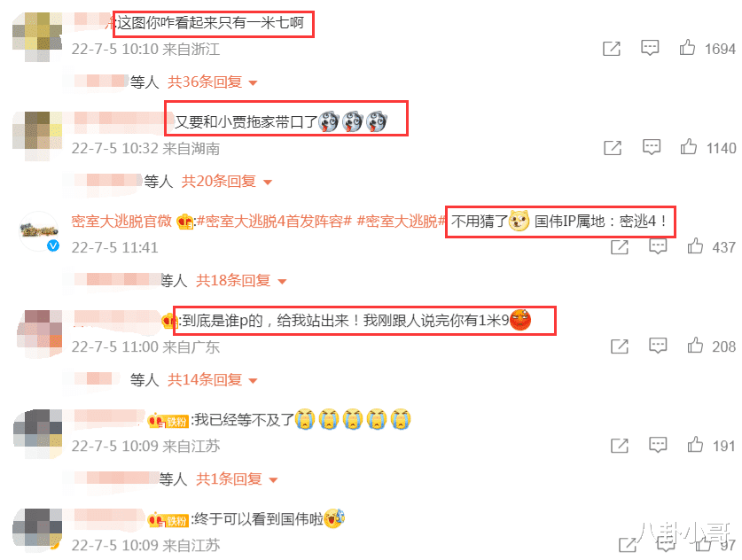Open 密室大逃脱官微 verified avatar
742x560 pixels.
coord(39,231)
